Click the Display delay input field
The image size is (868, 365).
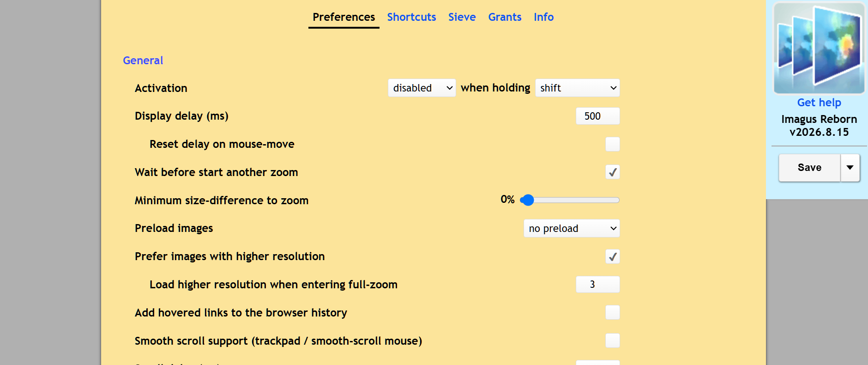598,116
